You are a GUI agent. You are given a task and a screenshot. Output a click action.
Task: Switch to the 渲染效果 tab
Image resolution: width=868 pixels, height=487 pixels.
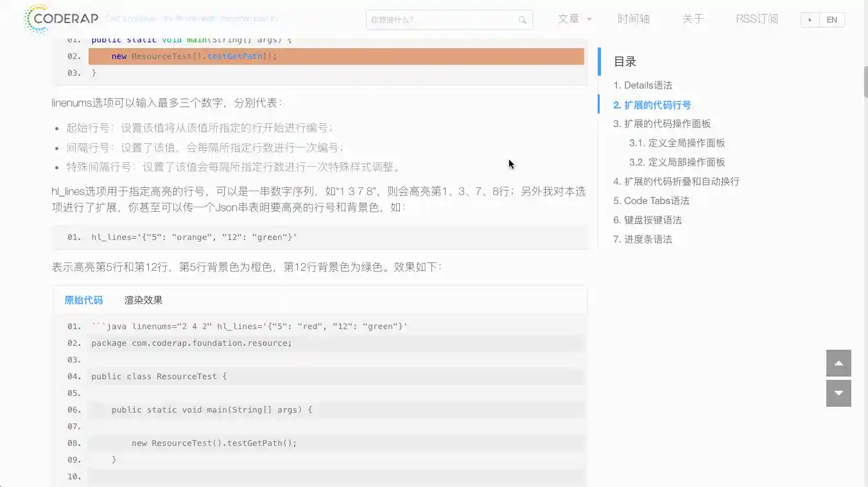pos(144,300)
